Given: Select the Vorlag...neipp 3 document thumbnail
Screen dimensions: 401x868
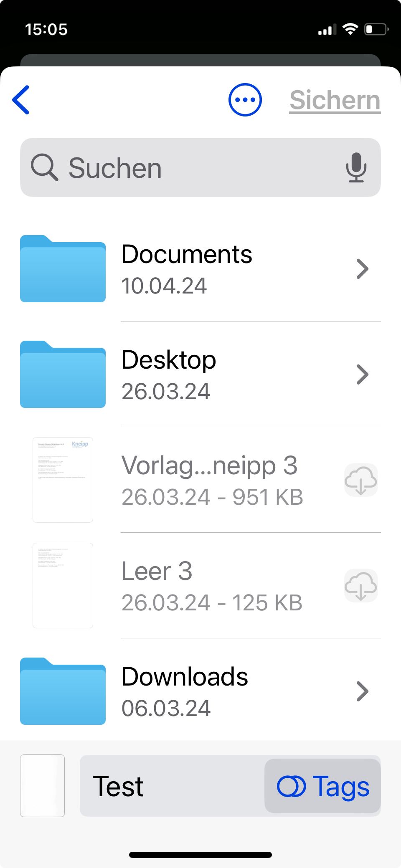Looking at the screenshot, I should click(63, 480).
